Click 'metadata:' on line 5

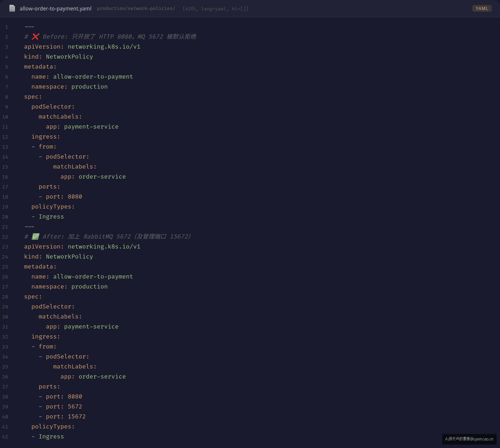pyautogui.click(x=40, y=67)
